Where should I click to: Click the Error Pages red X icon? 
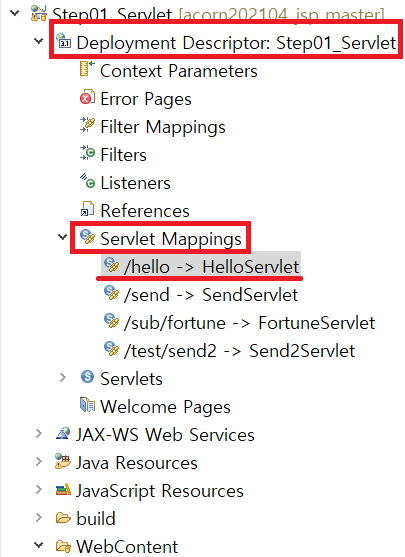(x=87, y=97)
